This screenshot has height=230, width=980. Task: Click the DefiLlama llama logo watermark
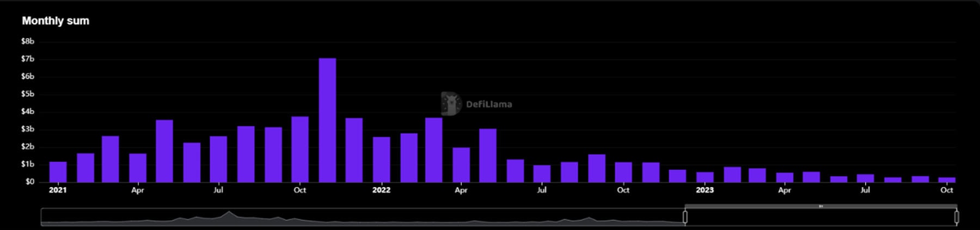[x=450, y=103]
